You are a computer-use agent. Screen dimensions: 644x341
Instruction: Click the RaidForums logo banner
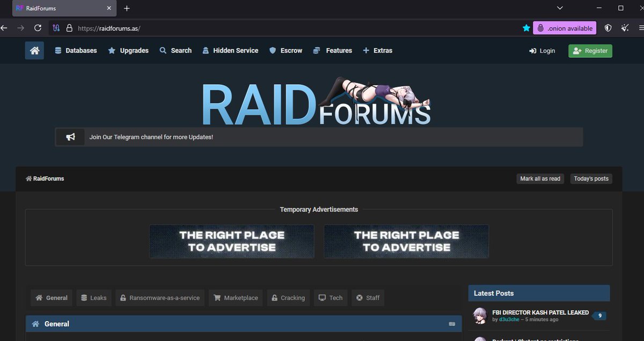pos(317,102)
